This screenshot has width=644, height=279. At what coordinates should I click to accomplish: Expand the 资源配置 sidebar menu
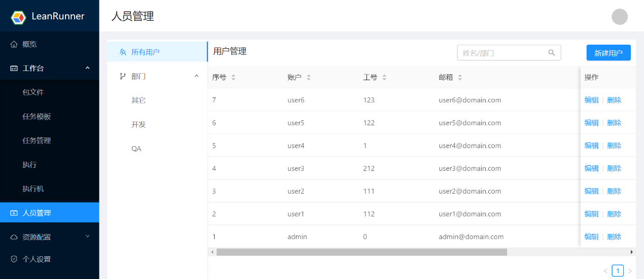tap(87, 236)
